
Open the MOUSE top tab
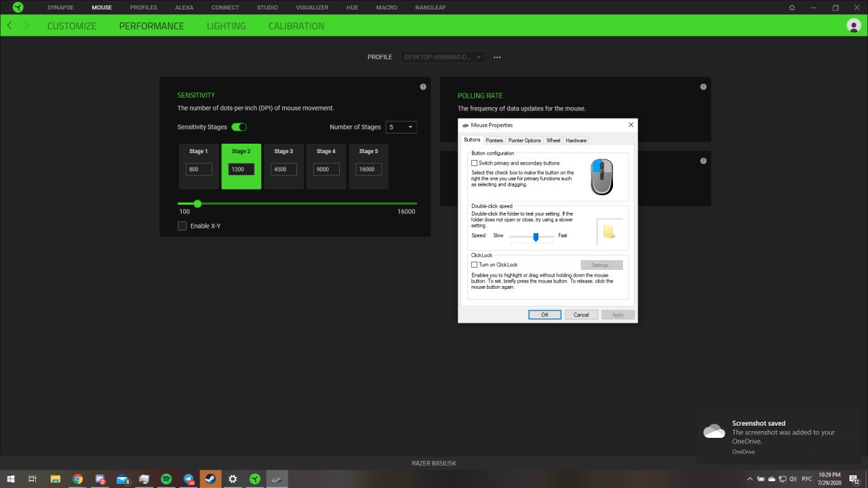(102, 7)
